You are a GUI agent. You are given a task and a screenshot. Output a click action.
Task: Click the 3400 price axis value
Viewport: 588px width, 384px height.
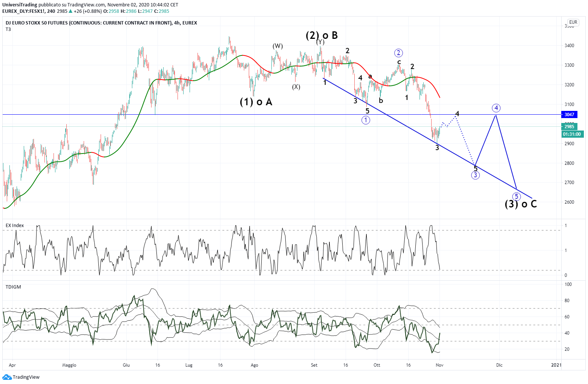click(x=569, y=46)
